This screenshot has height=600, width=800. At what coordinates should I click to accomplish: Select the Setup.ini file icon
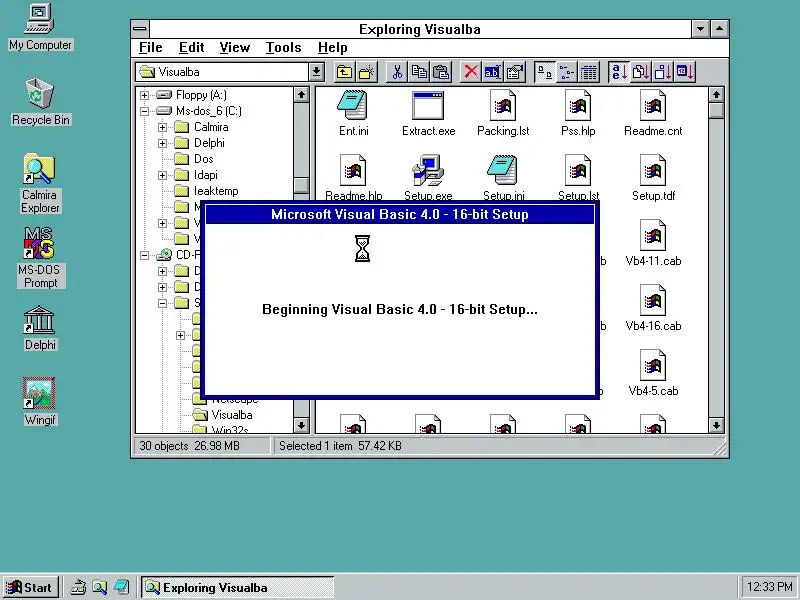(x=503, y=177)
